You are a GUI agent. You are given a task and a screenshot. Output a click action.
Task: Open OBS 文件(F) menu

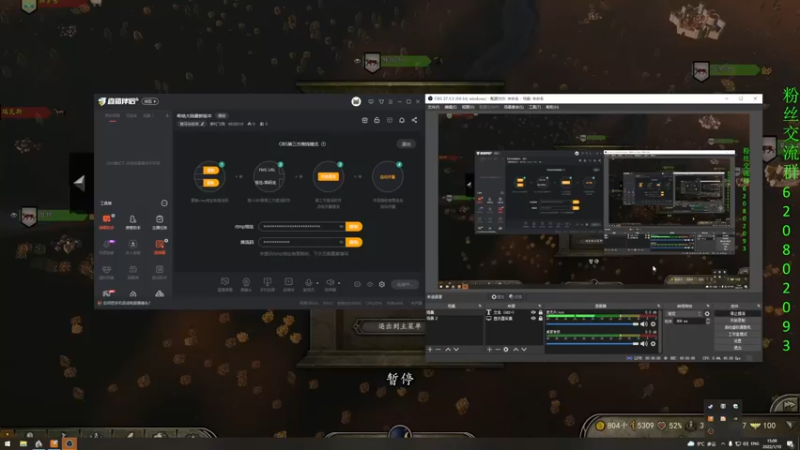pyautogui.click(x=434, y=107)
